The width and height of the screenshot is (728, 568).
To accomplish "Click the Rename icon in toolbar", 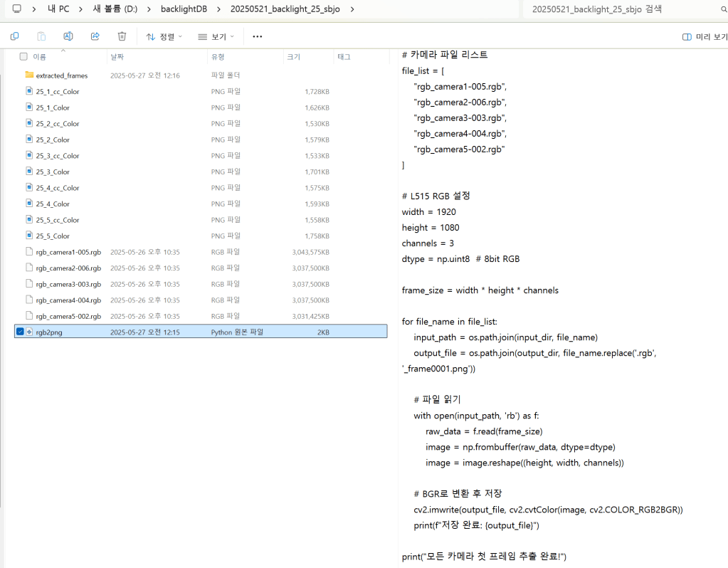I will pyautogui.click(x=68, y=36).
